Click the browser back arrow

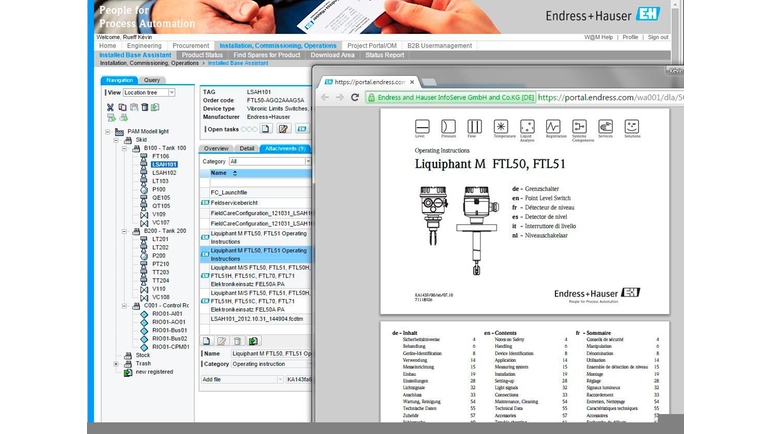click(325, 97)
